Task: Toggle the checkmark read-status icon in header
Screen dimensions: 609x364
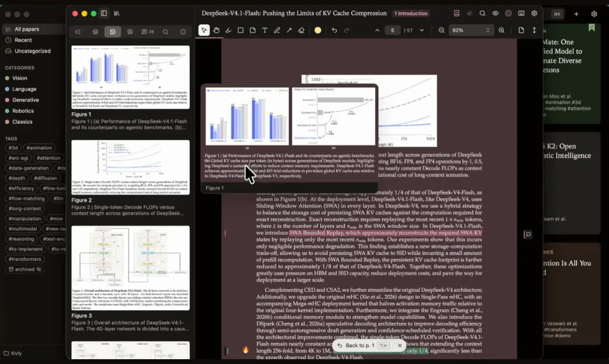Action: pyautogui.click(x=469, y=13)
